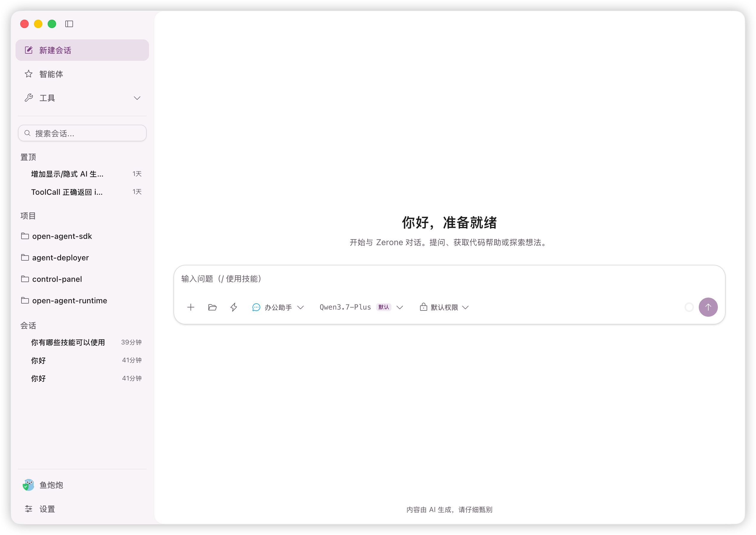The height and width of the screenshot is (535, 756).
Task: Click the lock icon beside 默认权限
Action: pyautogui.click(x=423, y=307)
